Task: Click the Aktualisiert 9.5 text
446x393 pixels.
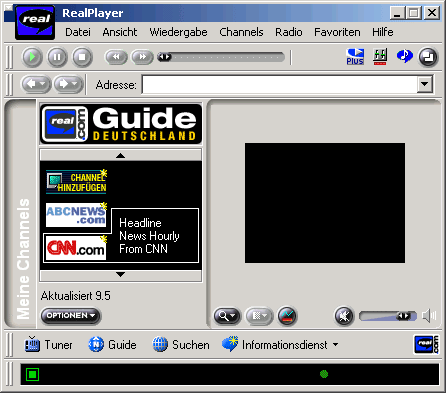Action: point(76,296)
